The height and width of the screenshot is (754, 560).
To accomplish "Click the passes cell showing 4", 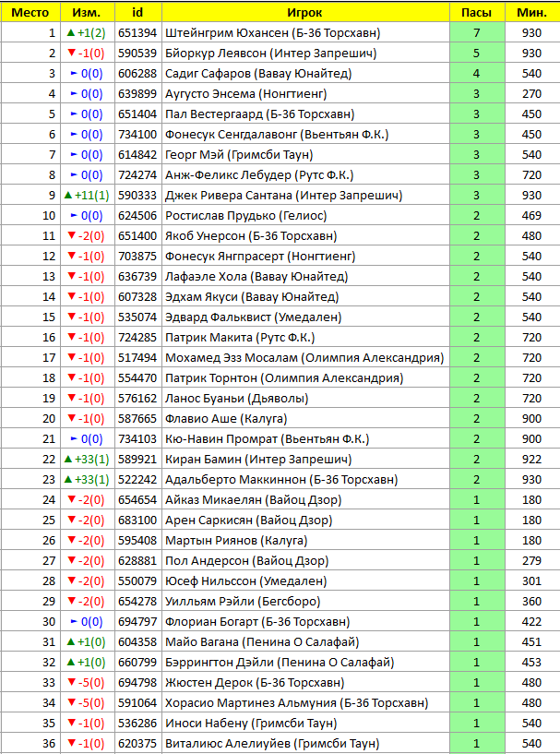I will tap(477, 74).
